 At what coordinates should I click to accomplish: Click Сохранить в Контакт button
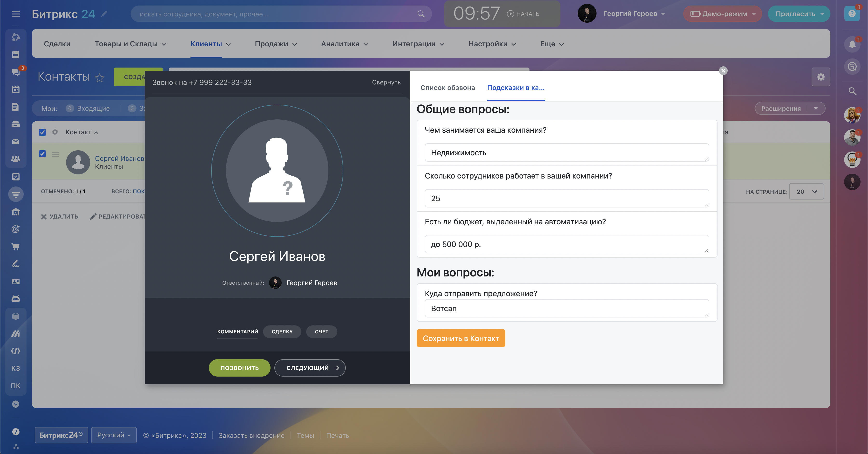pyautogui.click(x=461, y=338)
